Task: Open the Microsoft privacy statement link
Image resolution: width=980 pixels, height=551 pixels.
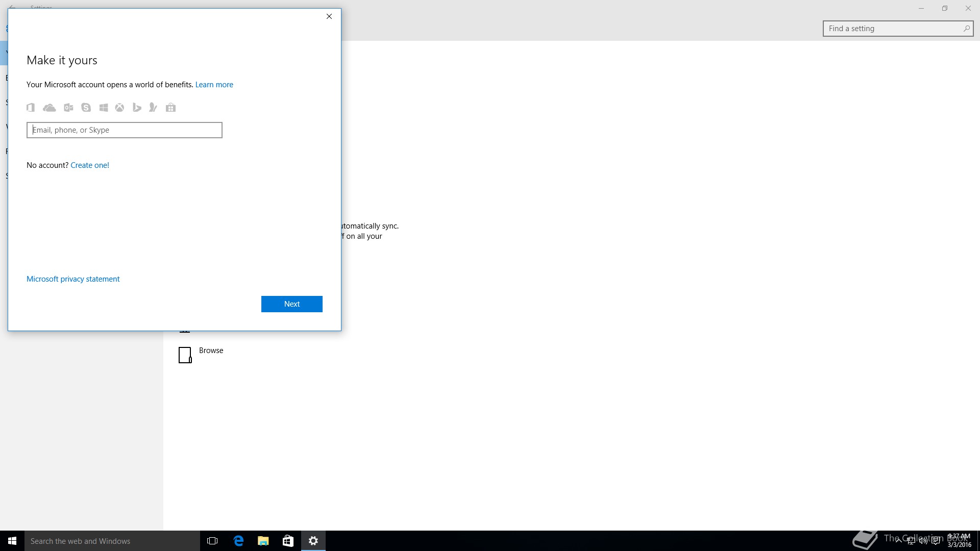Action: 73,279
